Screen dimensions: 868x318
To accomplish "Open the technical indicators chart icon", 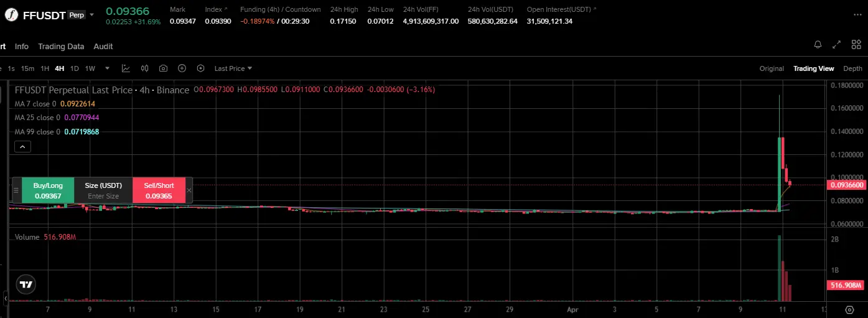I will [x=126, y=68].
